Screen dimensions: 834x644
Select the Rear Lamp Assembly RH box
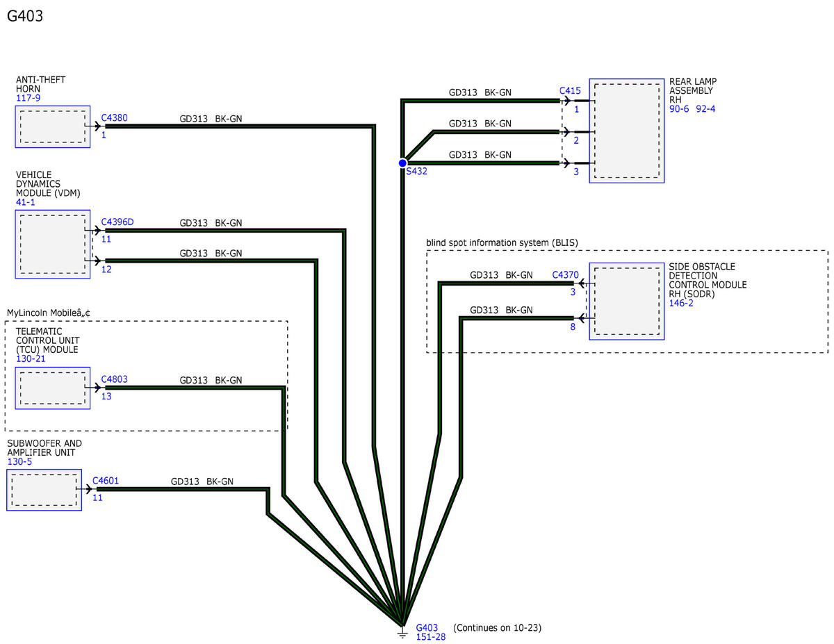(626, 131)
